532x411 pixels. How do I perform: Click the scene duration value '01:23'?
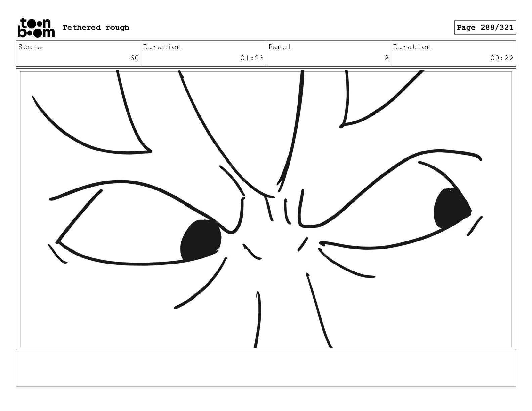pyautogui.click(x=252, y=58)
